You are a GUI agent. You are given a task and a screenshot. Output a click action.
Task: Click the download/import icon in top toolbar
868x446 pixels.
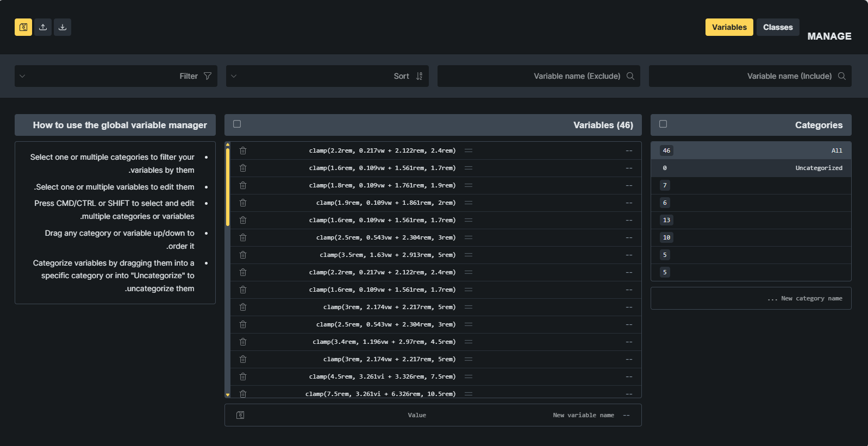63,27
